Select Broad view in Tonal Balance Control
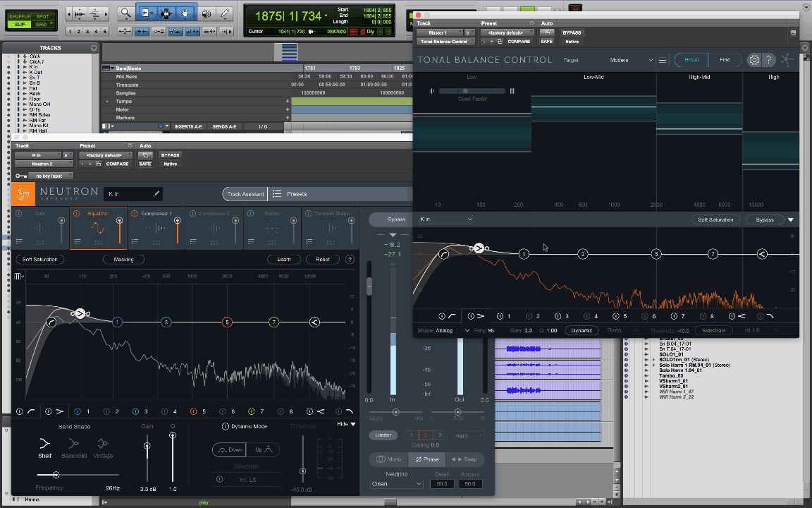This screenshot has width=812, height=508. click(x=691, y=60)
